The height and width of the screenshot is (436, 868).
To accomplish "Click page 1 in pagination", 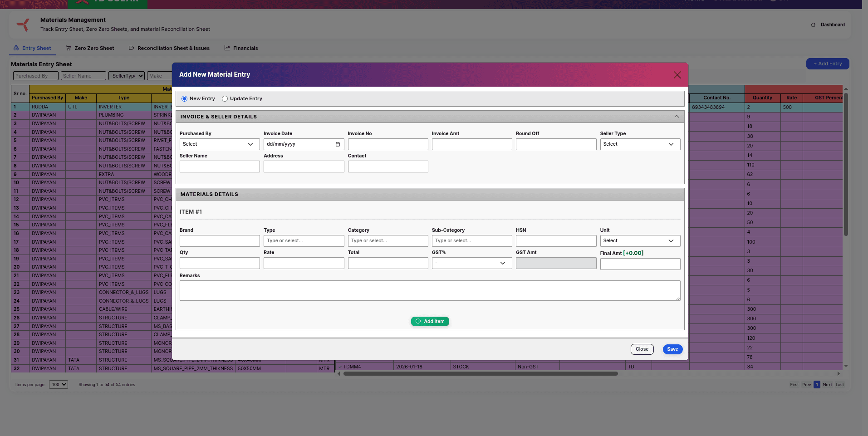I will [x=817, y=385].
